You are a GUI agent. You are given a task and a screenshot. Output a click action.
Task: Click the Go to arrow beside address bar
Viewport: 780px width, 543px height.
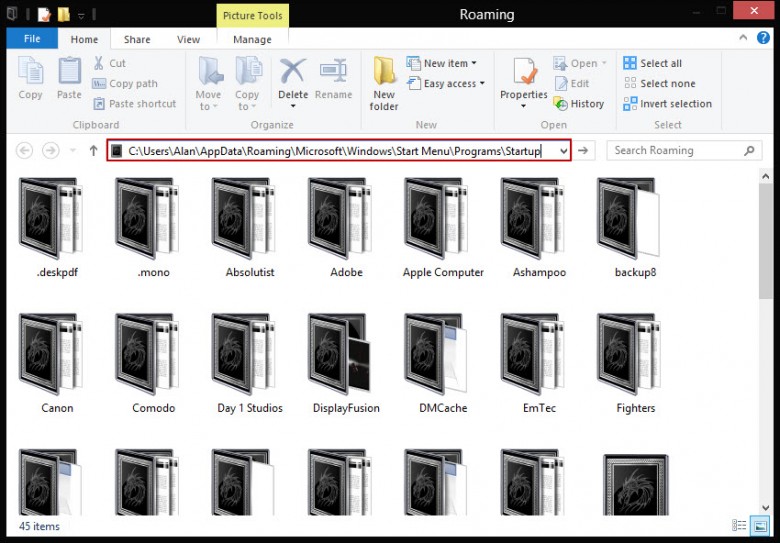(583, 150)
